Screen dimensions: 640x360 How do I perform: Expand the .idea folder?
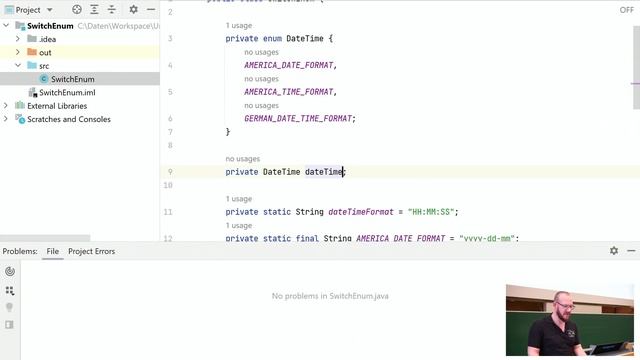[x=18, y=39]
